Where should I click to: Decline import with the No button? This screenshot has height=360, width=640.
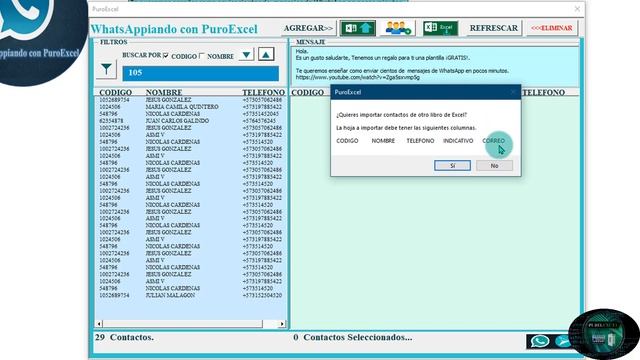pos(494,166)
